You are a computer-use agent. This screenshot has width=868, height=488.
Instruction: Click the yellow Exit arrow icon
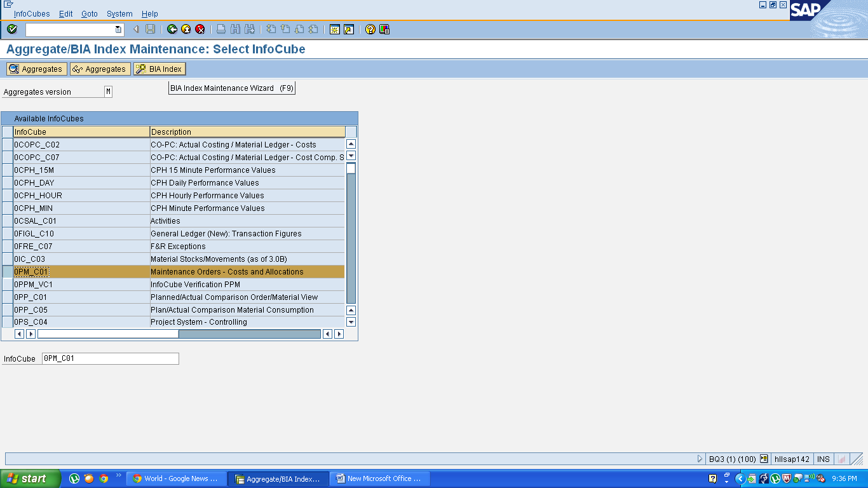186,29
